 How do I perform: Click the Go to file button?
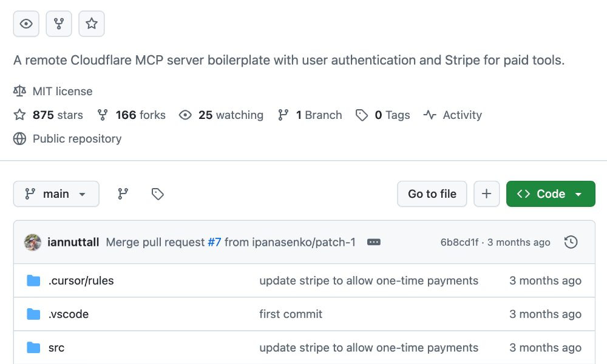click(432, 194)
